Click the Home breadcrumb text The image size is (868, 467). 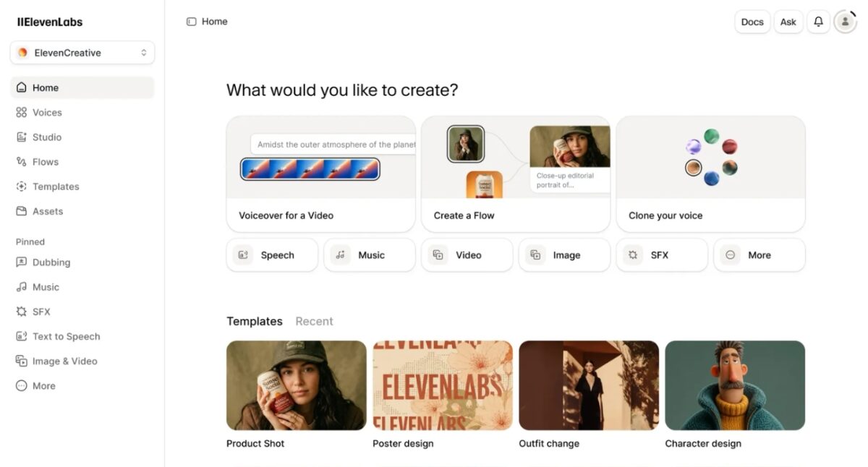pos(215,22)
